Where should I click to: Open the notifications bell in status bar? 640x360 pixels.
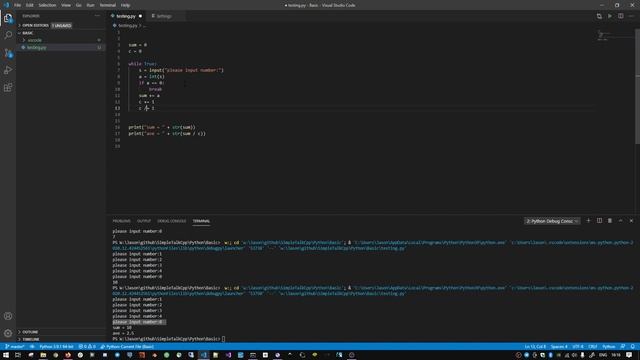point(633,347)
